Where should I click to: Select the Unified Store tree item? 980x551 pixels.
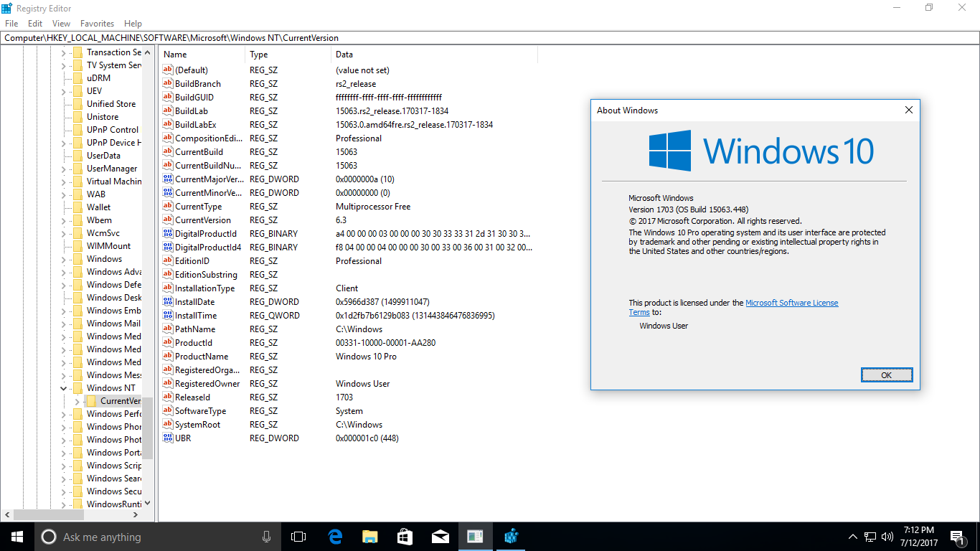pos(111,104)
